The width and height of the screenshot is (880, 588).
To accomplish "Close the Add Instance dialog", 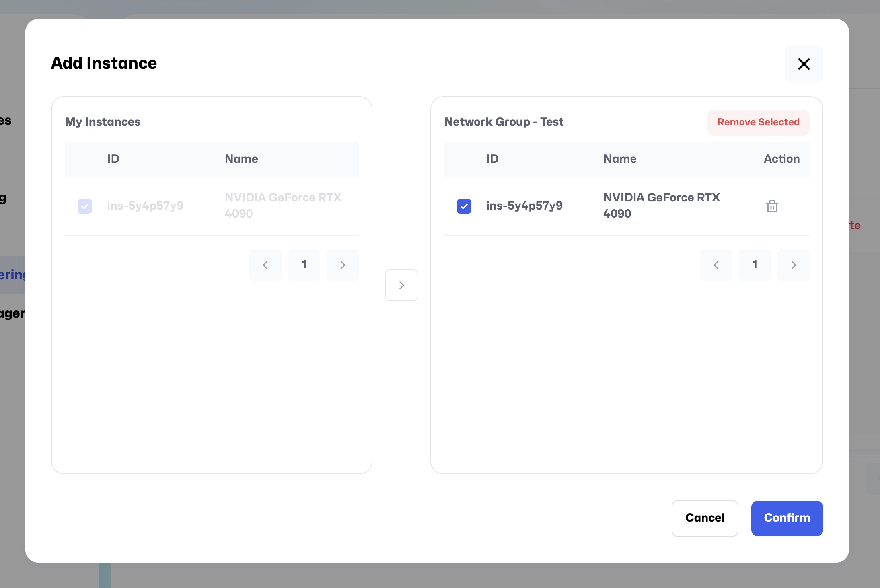I will point(804,64).
